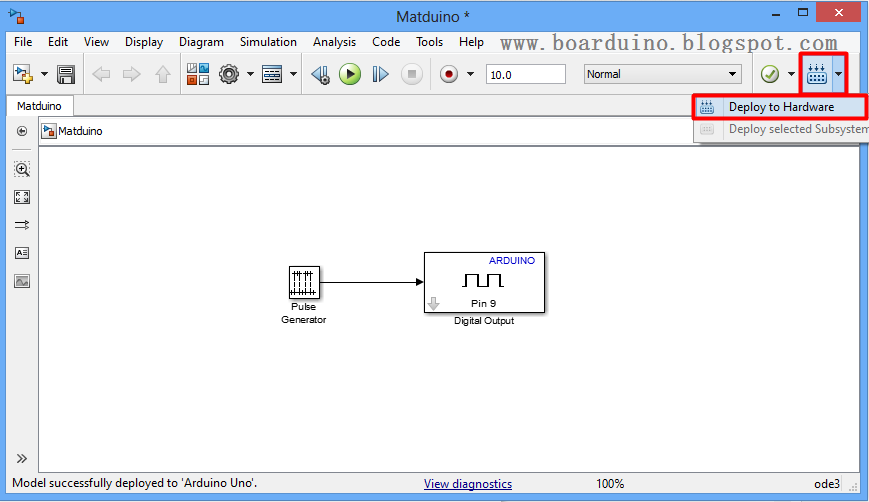Open the New Model dropdown arrow
The width and height of the screenshot is (869, 502).
click(44, 74)
